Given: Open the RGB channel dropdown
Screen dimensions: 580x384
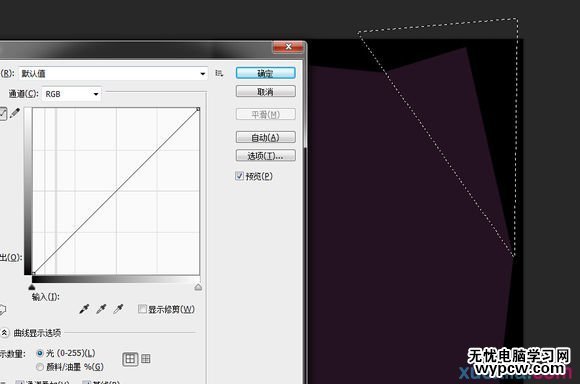Looking at the screenshot, I should tap(71, 94).
